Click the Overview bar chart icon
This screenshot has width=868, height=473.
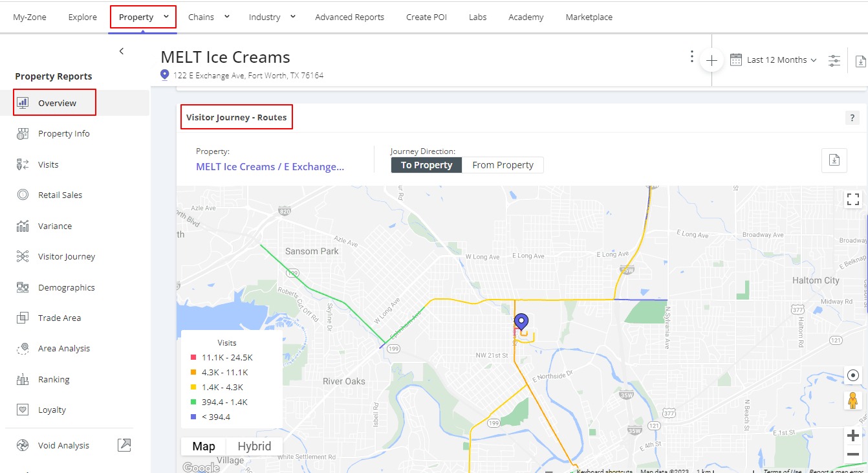click(x=23, y=102)
